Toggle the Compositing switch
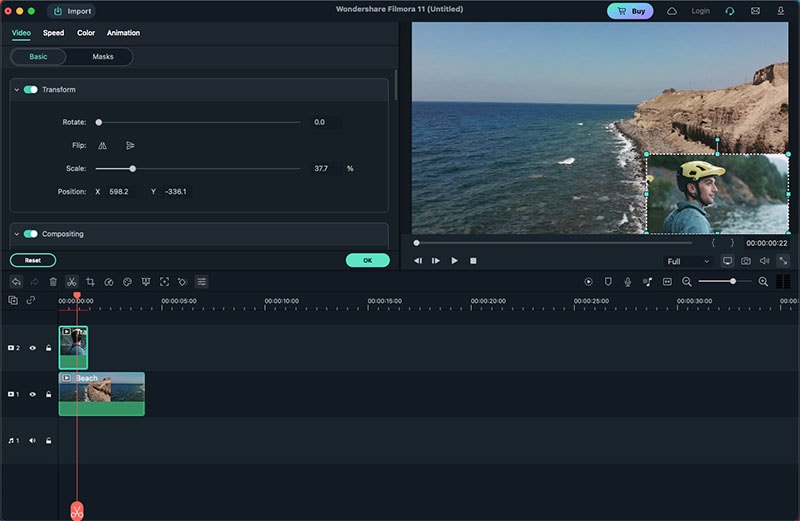This screenshot has width=800, height=521. pos(31,234)
